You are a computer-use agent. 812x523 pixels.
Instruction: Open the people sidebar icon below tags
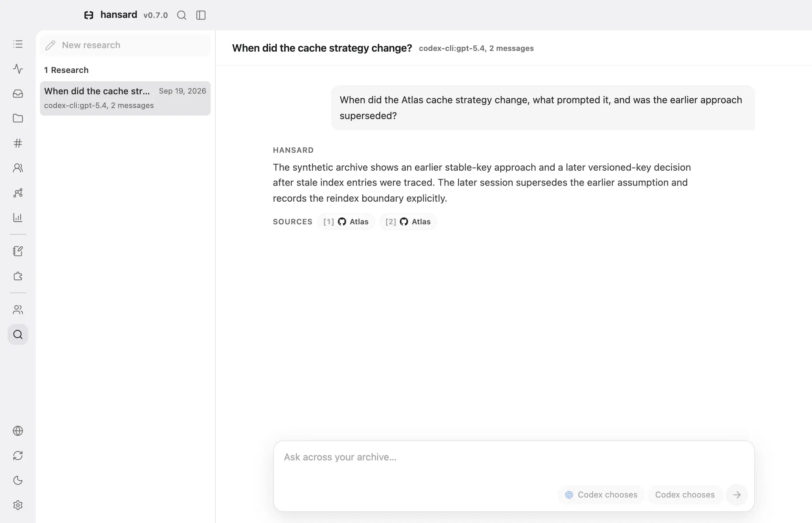pos(18,168)
